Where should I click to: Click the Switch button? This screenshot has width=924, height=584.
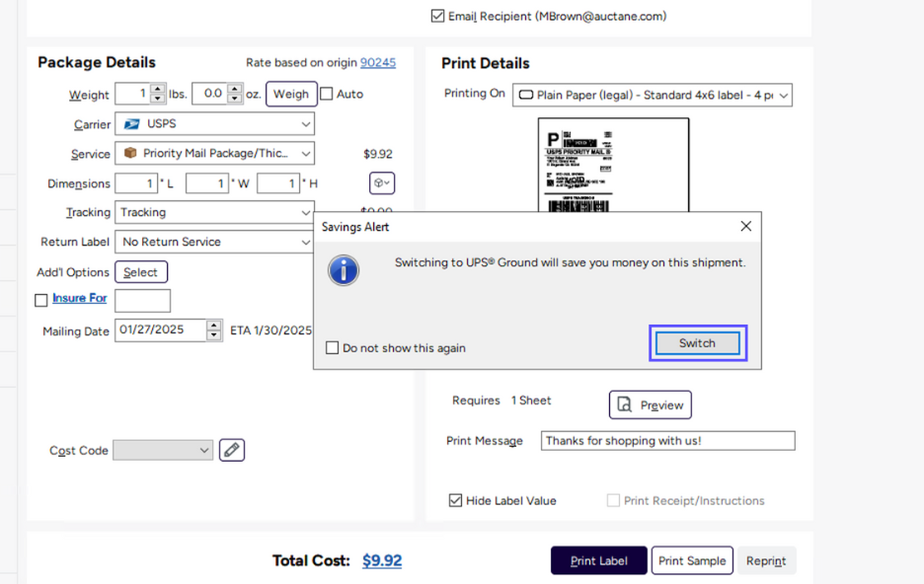697,343
